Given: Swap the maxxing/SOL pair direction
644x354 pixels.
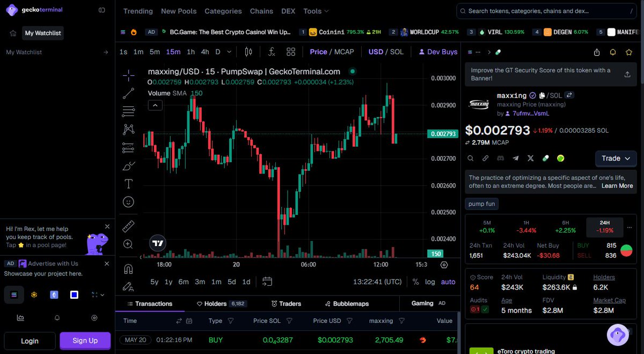Looking at the screenshot, I should coord(569,95).
